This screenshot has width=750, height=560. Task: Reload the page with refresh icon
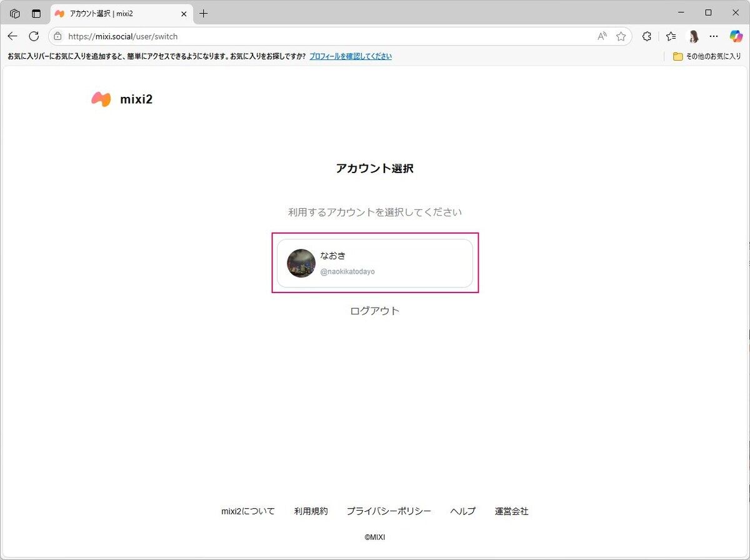pos(34,36)
